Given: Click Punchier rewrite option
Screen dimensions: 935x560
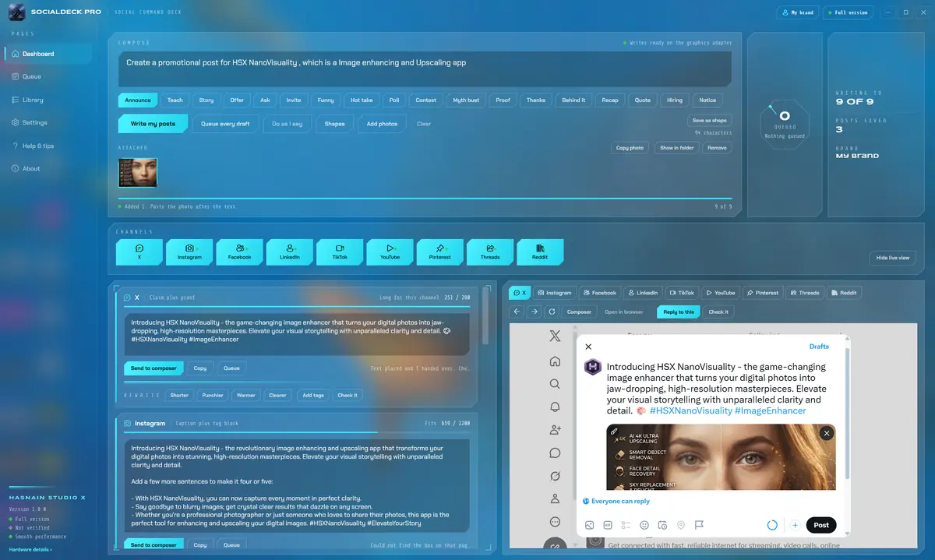Looking at the screenshot, I should tap(213, 395).
